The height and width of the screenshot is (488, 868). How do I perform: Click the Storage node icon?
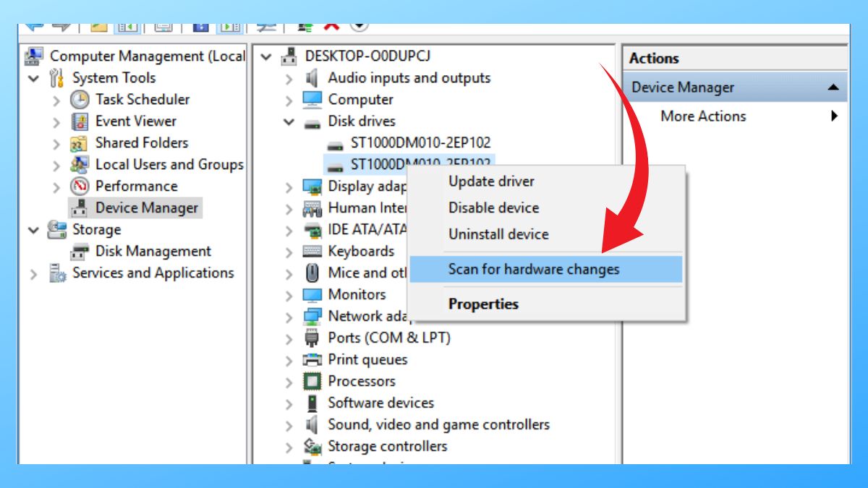[x=57, y=230]
